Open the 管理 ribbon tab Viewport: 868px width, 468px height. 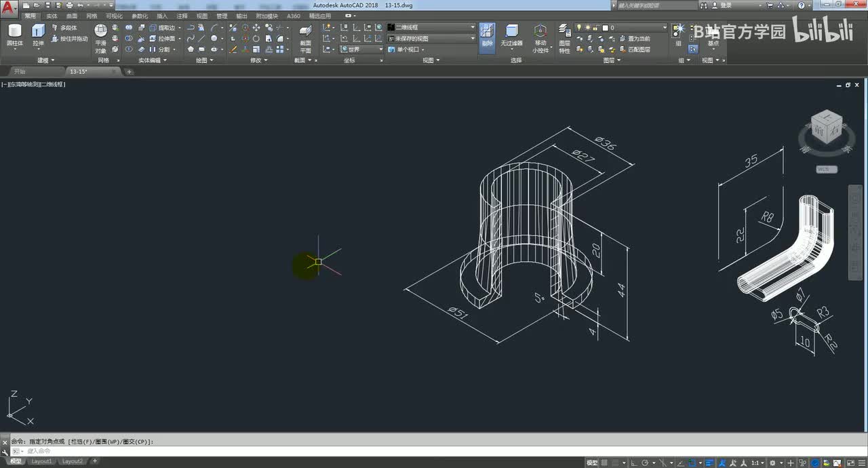(x=222, y=16)
